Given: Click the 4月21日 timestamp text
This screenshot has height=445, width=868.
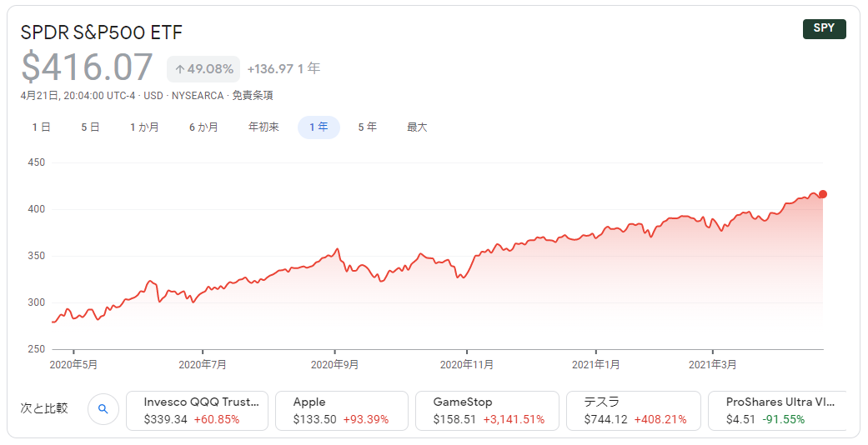Looking at the screenshot, I should point(78,95).
